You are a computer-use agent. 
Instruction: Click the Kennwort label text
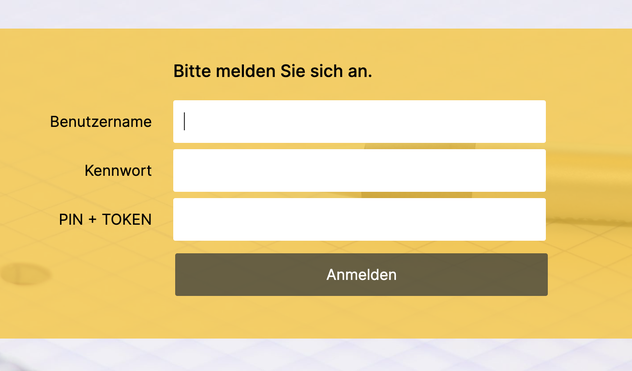(118, 171)
